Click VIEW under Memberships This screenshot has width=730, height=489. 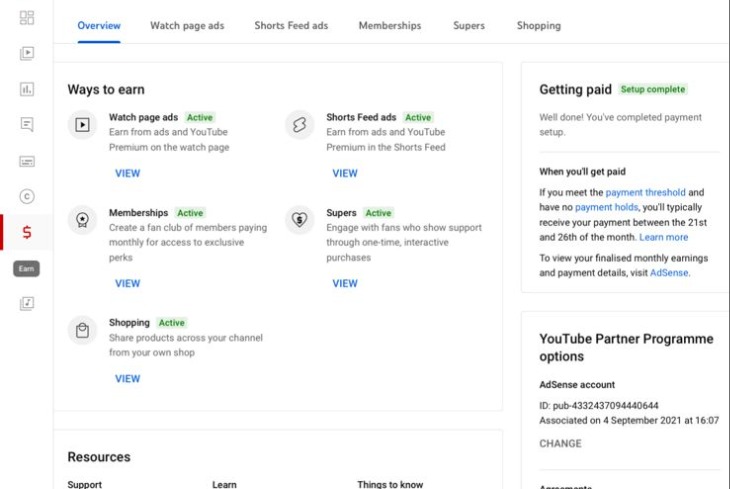tap(128, 283)
